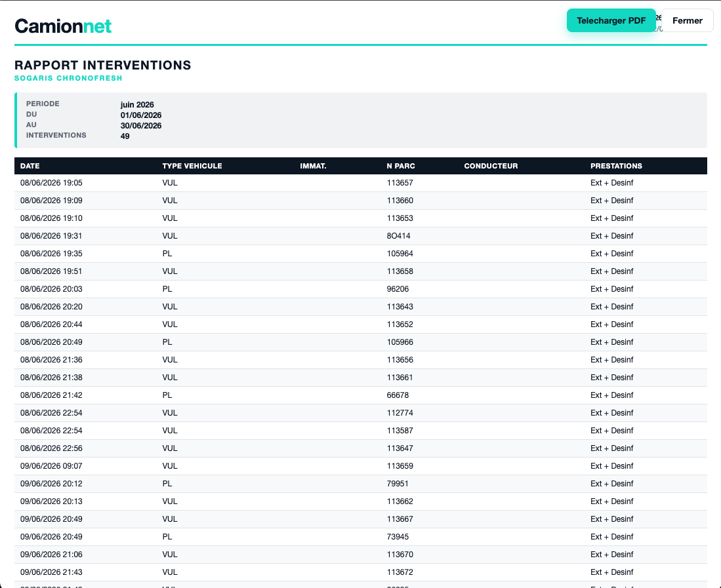Viewport: 721px width, 588px height.
Task: Select the date 09/06/2026 09:07
Action: [51, 466]
